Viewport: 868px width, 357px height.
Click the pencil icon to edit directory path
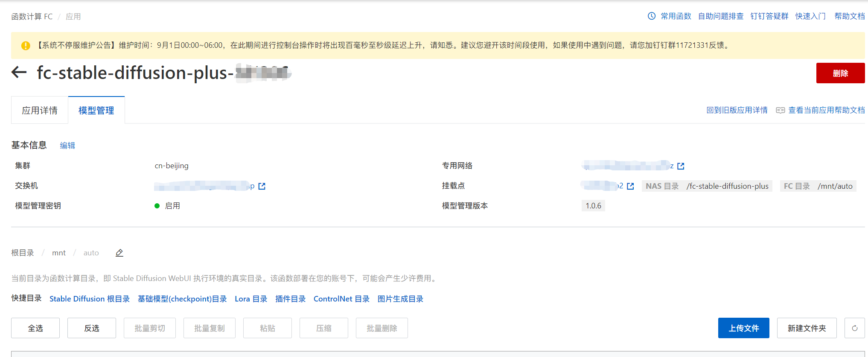[x=119, y=253]
